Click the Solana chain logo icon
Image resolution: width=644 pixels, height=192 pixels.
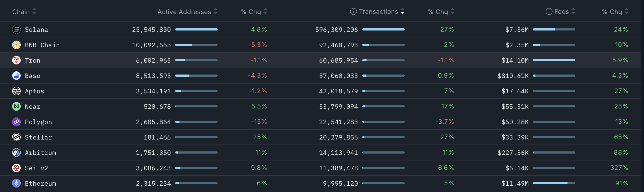pyautogui.click(x=16, y=29)
